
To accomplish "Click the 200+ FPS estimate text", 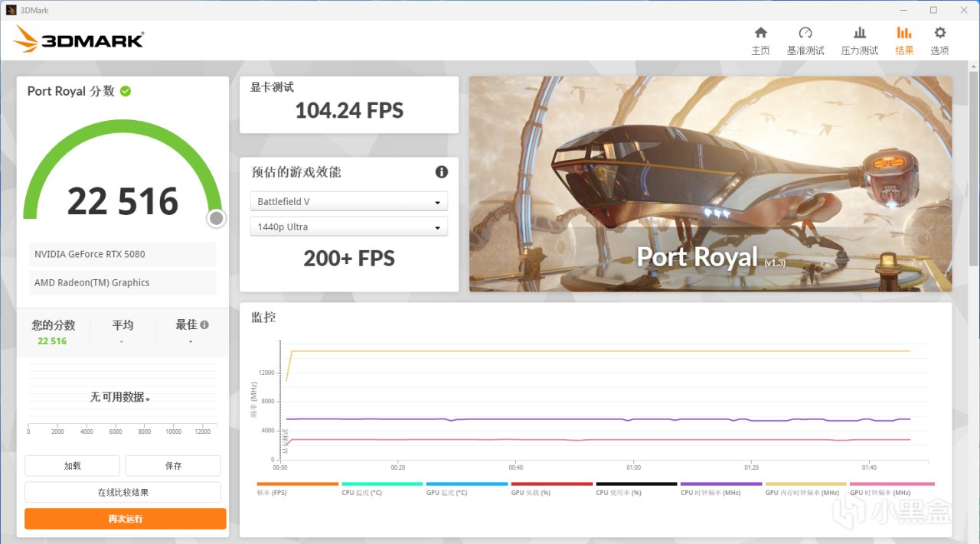I will point(349,258).
